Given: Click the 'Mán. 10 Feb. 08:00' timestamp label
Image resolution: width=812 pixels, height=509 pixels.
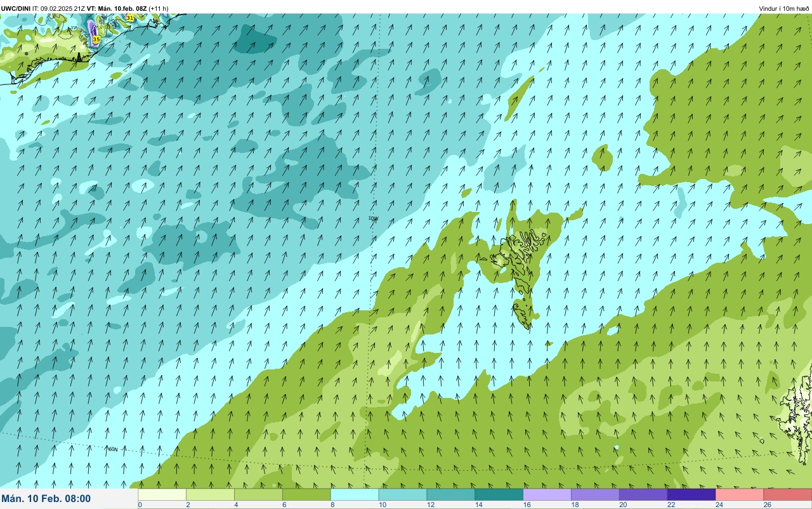Looking at the screenshot, I should pyautogui.click(x=46, y=499).
